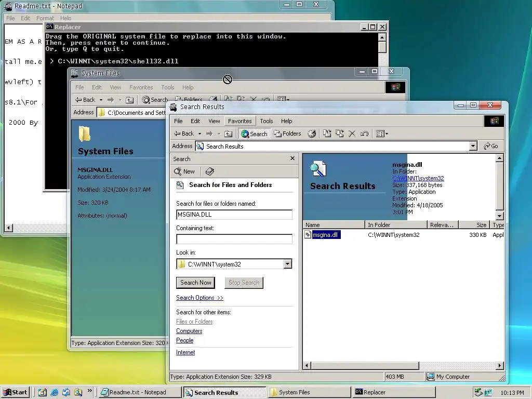Click Back button in System Files window
Image resolution: width=532 pixels, height=399 pixels.
(85, 100)
